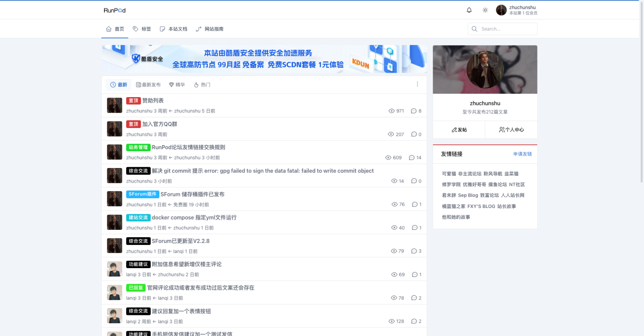Click lanqi avatar on 附加信息希望新增仅楼主评论 post
The height and width of the screenshot is (336, 644).
click(x=115, y=269)
